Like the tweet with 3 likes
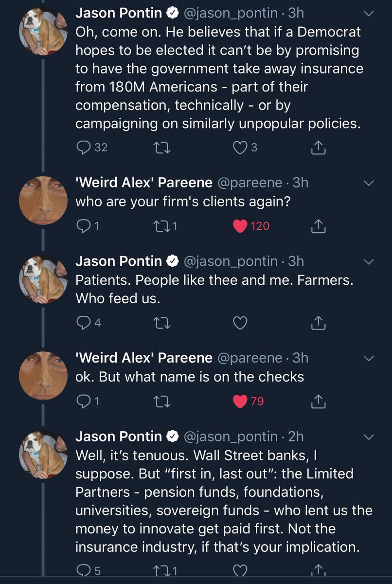This screenshot has width=392, height=584. click(240, 147)
